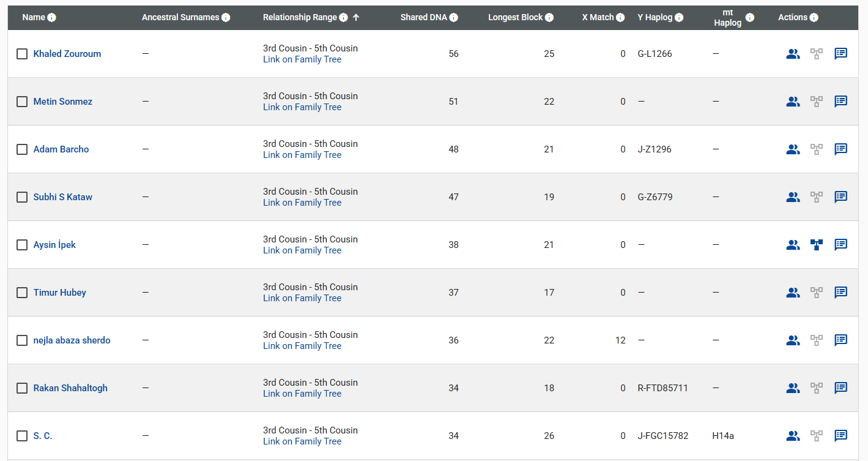The width and height of the screenshot is (868, 461).
Task: Click info icon next to Shared DNA
Action: click(453, 18)
